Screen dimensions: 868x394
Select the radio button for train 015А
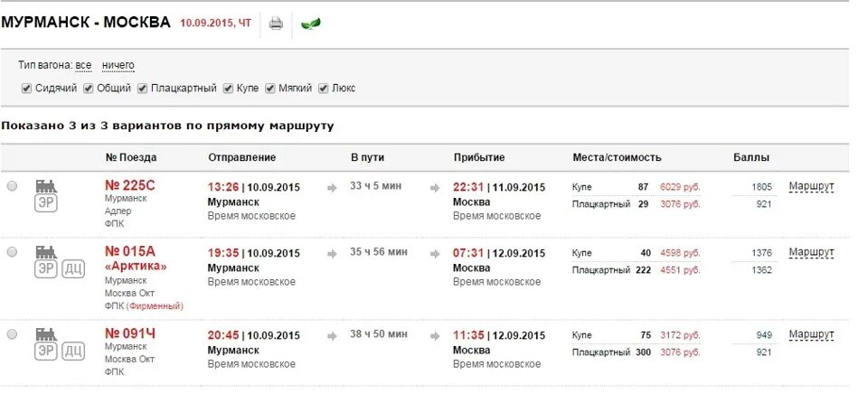(12, 252)
